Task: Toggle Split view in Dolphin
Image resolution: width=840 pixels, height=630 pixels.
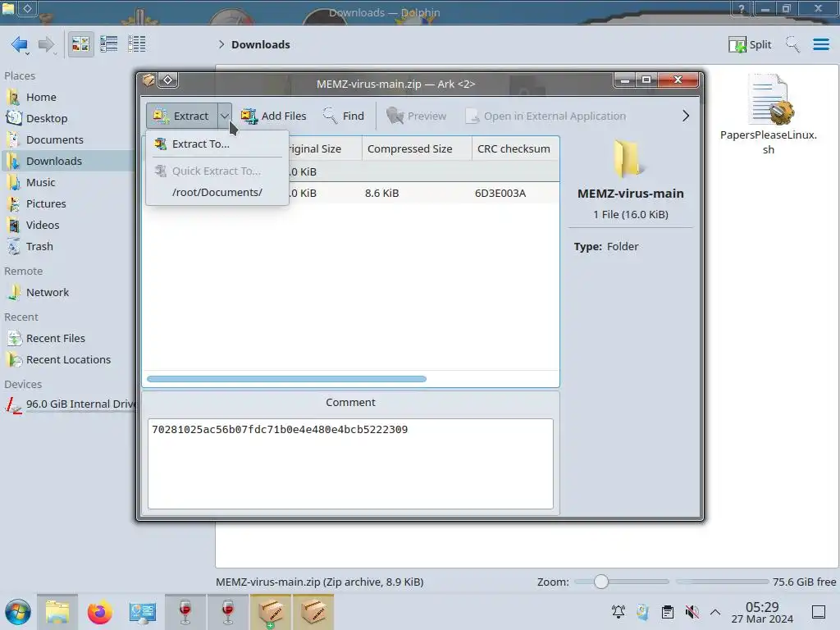Action: pos(750,44)
